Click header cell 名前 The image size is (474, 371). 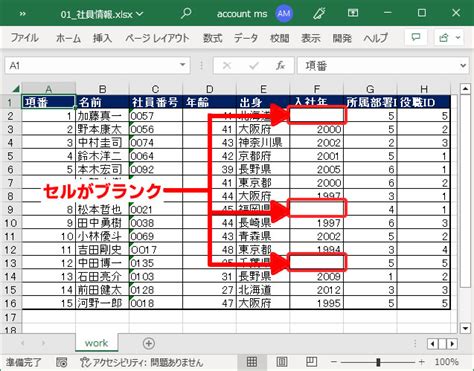tap(102, 102)
